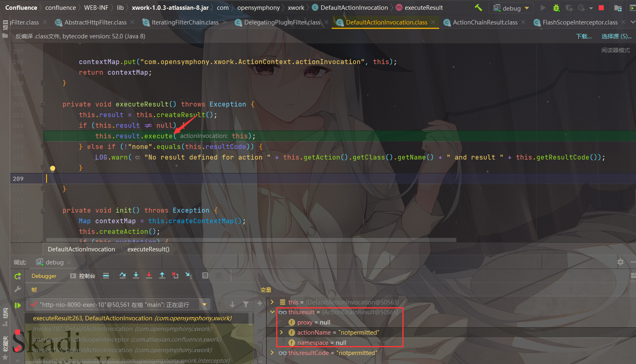The height and width of the screenshot is (364, 636).
Task: Expand the actionName field node
Action: click(281, 333)
